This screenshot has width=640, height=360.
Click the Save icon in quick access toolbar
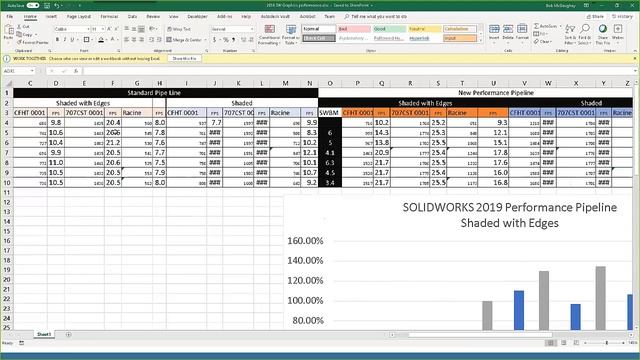47,5
